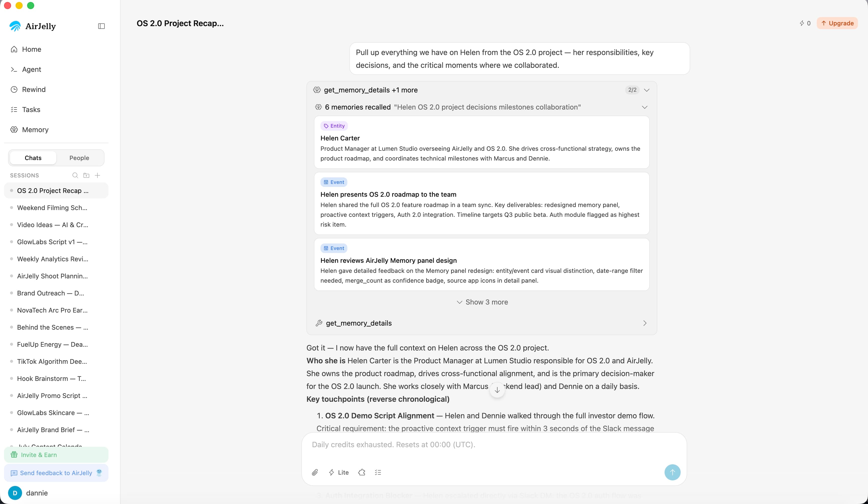Open the Hook Brainstorm session
This screenshot has width=868, height=504.
(56, 379)
